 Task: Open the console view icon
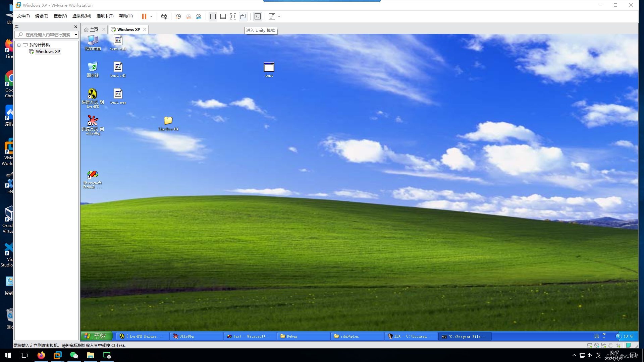258,16
